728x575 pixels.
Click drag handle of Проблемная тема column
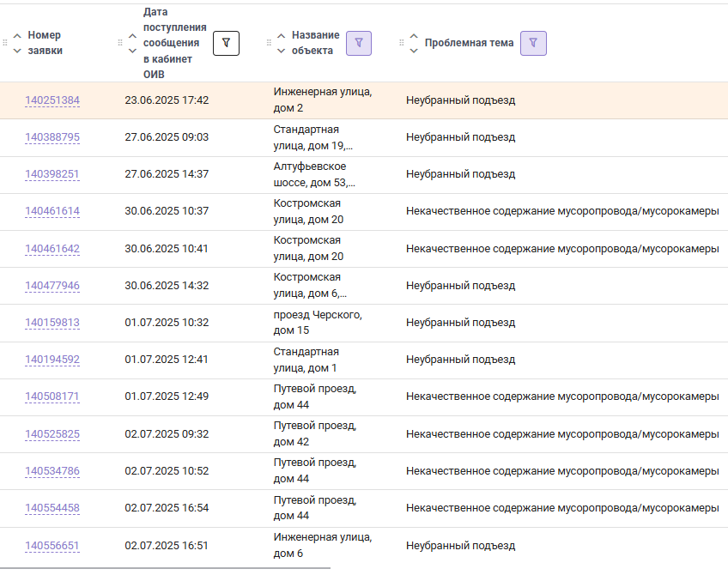click(402, 43)
